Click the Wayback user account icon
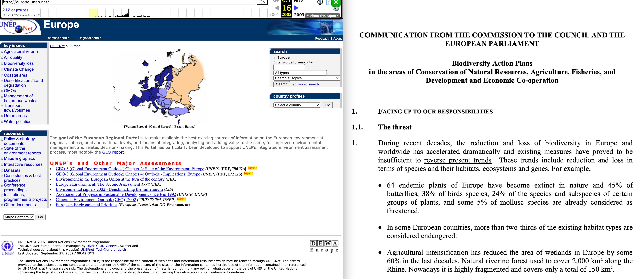The width and height of the screenshot is (644, 279). pos(320,2)
